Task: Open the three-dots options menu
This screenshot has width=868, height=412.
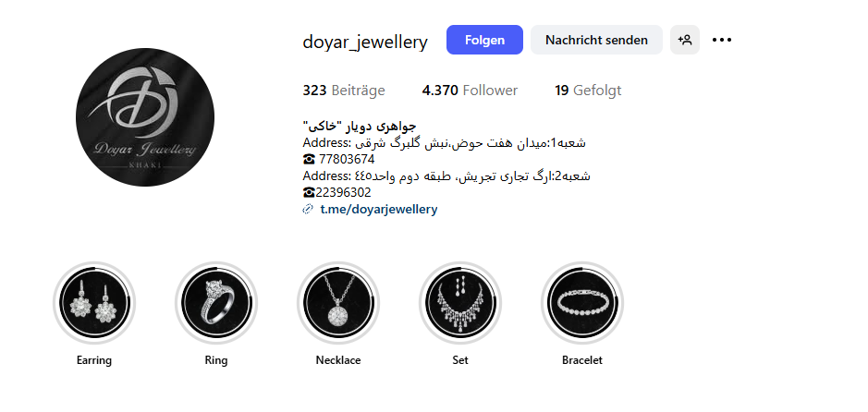Action: click(x=722, y=40)
